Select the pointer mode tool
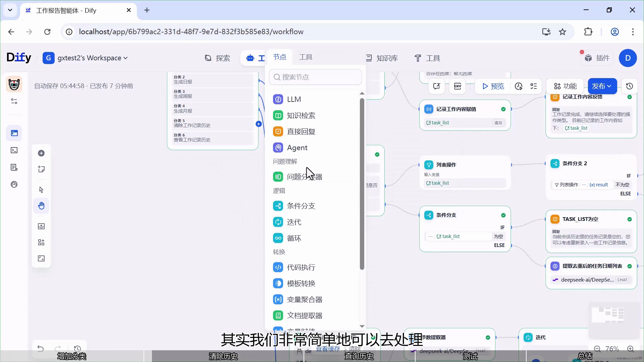 coord(41,190)
